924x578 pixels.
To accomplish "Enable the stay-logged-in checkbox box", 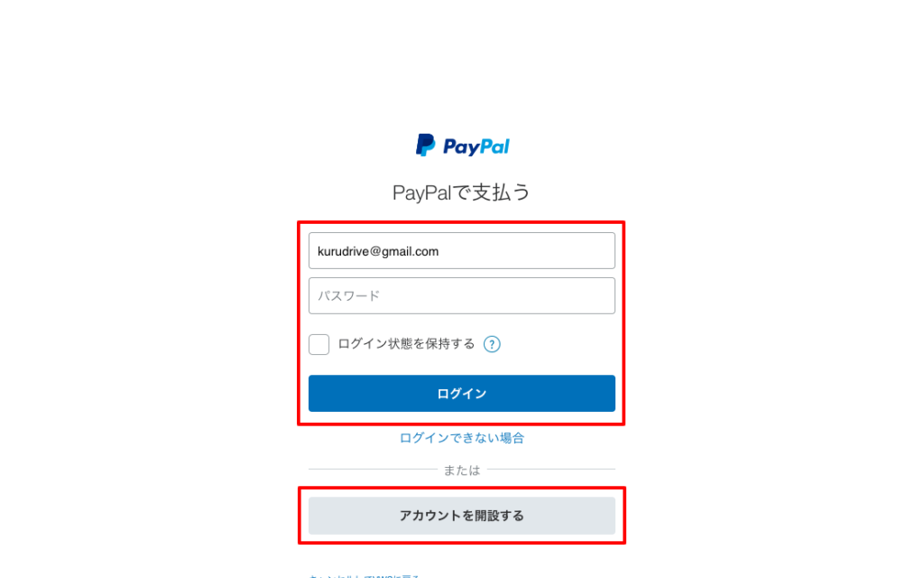I will point(319,344).
